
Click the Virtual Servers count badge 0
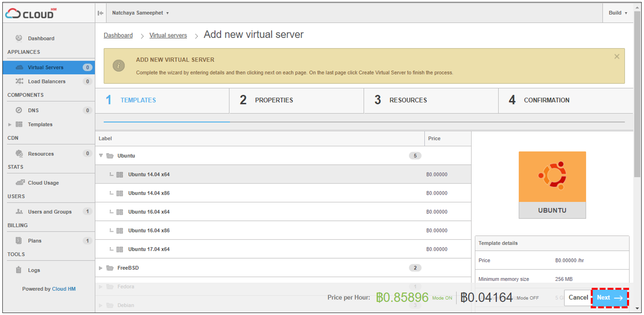[x=88, y=67]
